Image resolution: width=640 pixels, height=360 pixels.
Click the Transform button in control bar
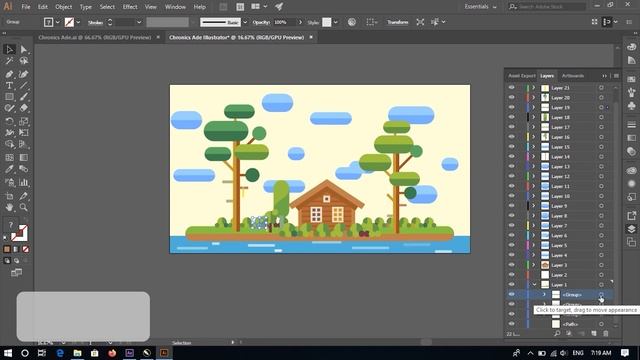pos(398,22)
